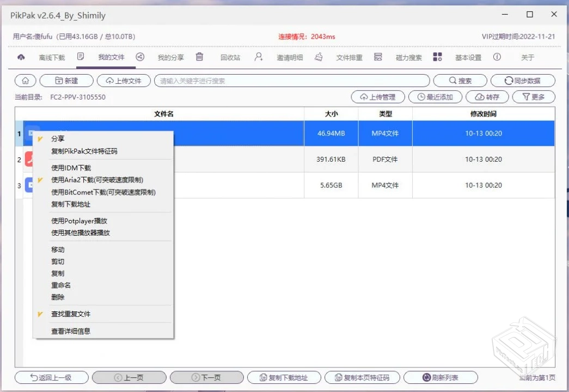Click the home icon above the file list
569x392 pixels.
coord(25,80)
